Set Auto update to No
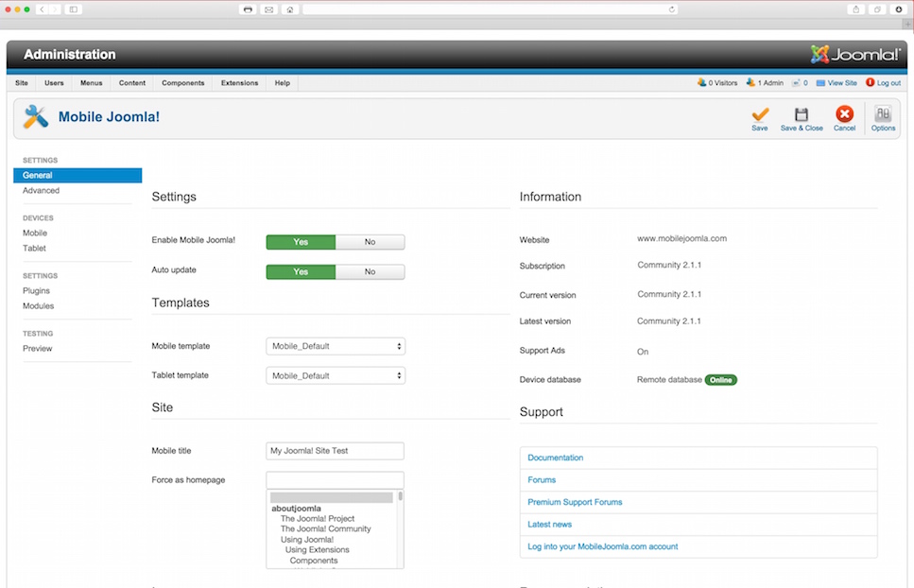The image size is (914, 588). (x=370, y=272)
